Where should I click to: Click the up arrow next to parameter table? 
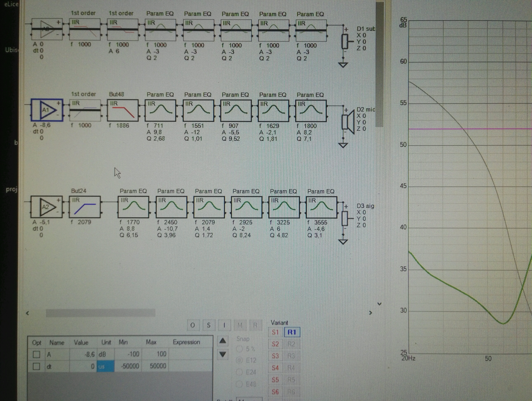click(223, 341)
